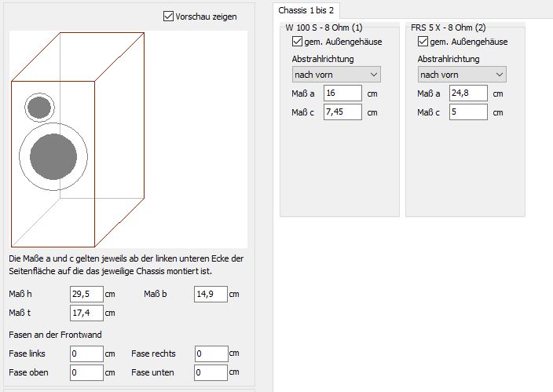Image resolution: width=553 pixels, height=392 pixels.
Task: Select the Chassis 1 bis 2 tab
Action: click(306, 10)
